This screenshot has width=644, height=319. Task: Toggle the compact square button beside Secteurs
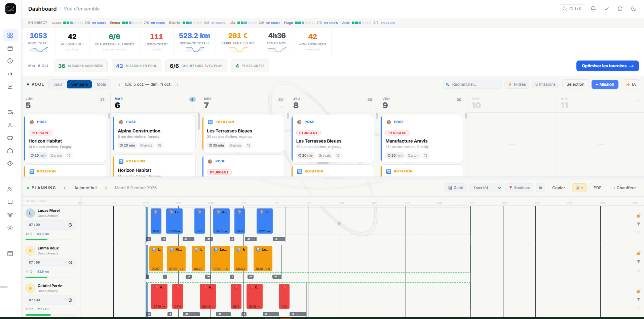[540, 188]
